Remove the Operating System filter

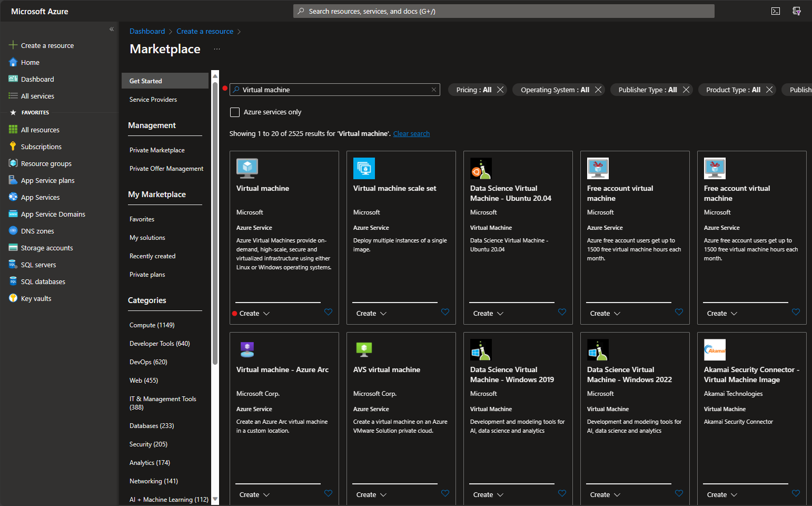(598, 90)
